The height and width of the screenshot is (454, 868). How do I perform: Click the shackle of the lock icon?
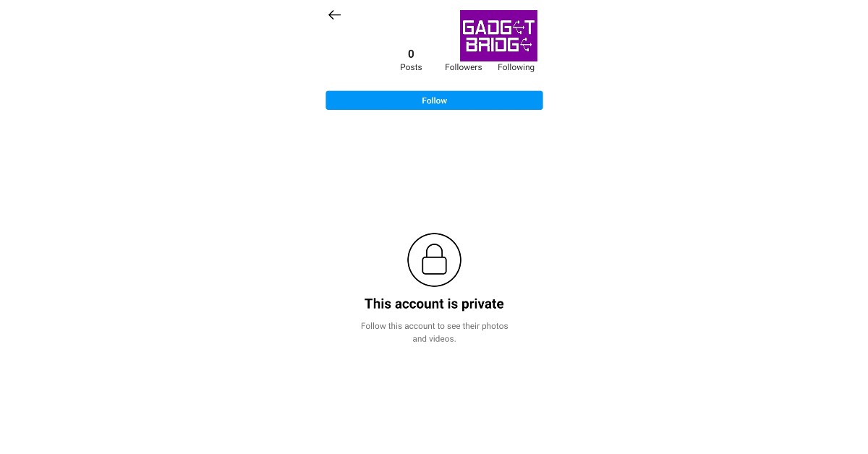434,250
